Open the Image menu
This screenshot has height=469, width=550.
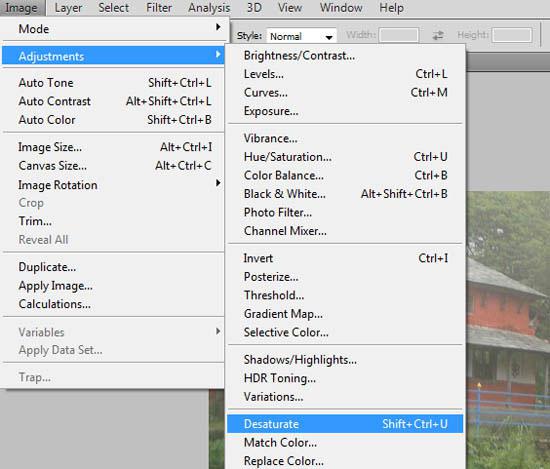pyautogui.click(x=22, y=8)
